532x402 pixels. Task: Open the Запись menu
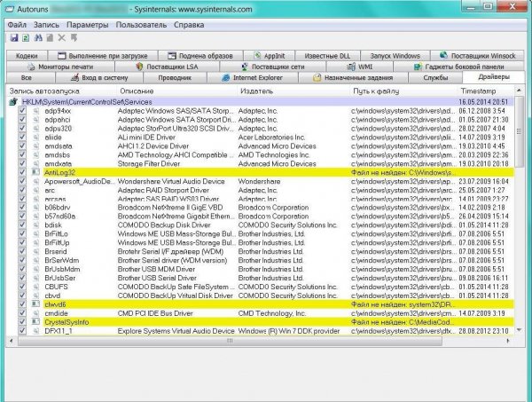(46, 25)
